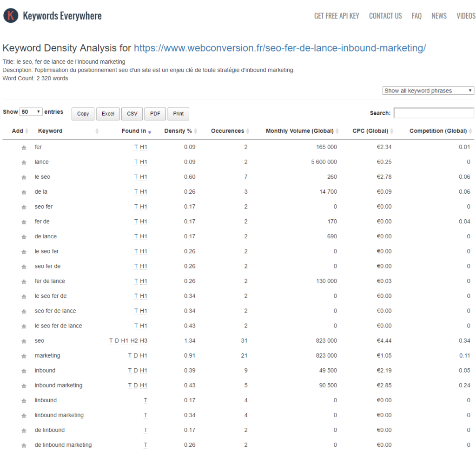Click the Excel export button
The image size is (476, 451).
pyautogui.click(x=108, y=114)
